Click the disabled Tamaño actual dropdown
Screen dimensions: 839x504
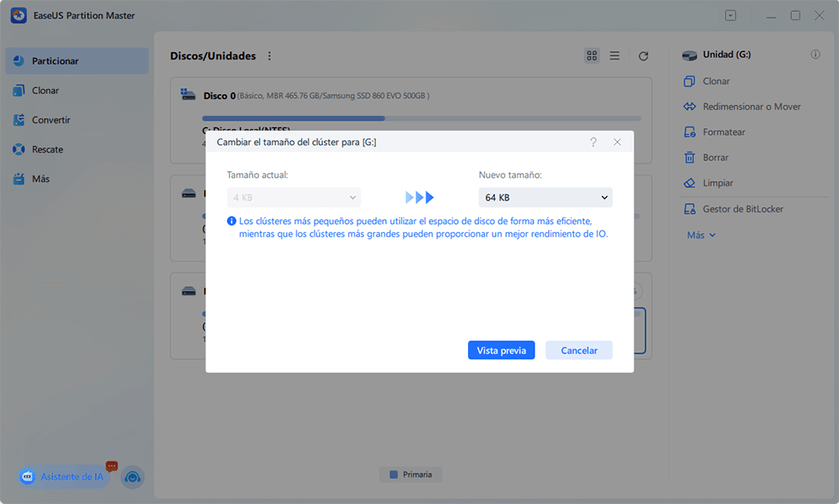point(294,198)
